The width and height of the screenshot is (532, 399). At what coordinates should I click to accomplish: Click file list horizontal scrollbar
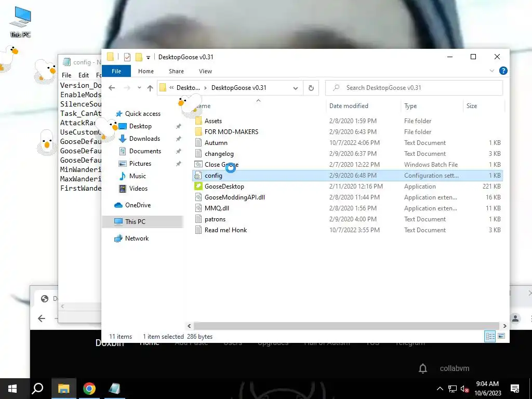point(346,326)
